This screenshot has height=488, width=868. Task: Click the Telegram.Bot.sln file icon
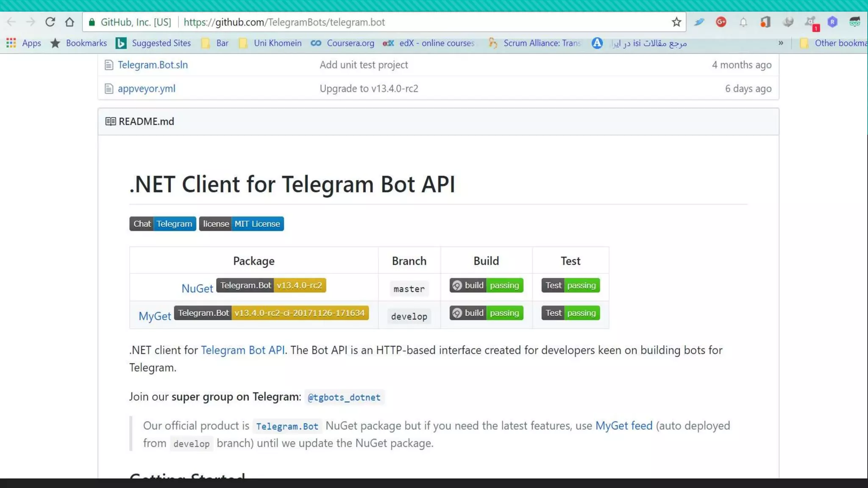point(109,65)
